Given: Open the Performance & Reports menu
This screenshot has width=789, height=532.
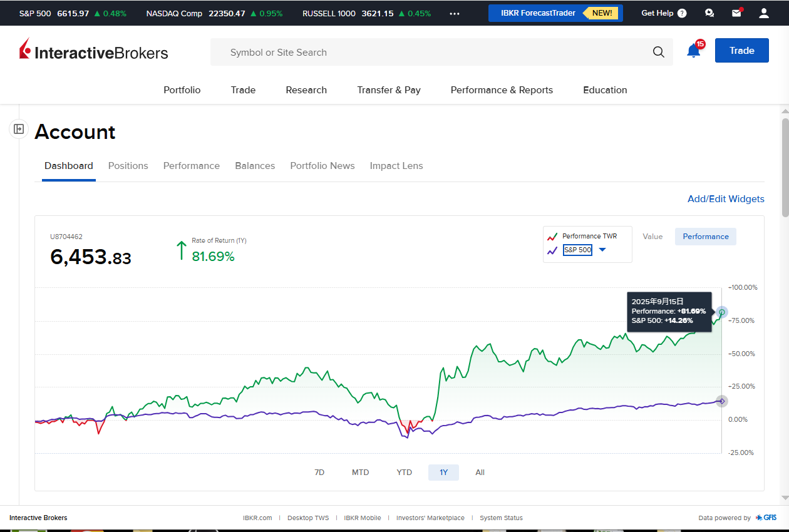Looking at the screenshot, I should point(502,90).
